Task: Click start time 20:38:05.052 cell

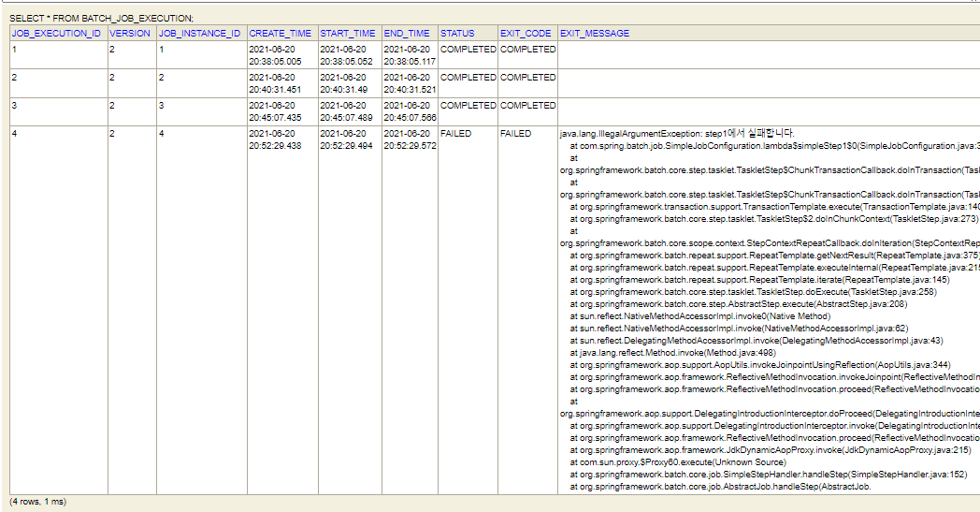Action: (x=350, y=55)
